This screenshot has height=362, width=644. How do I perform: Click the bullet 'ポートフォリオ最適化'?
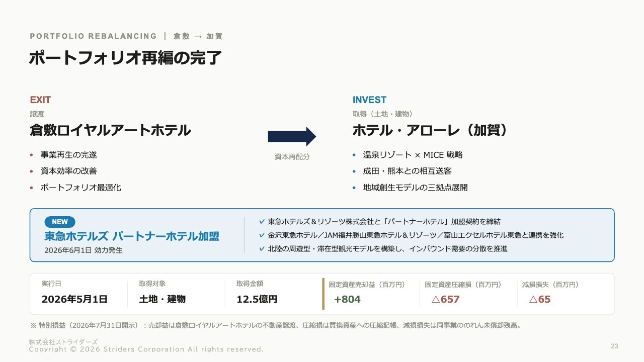click(x=81, y=188)
